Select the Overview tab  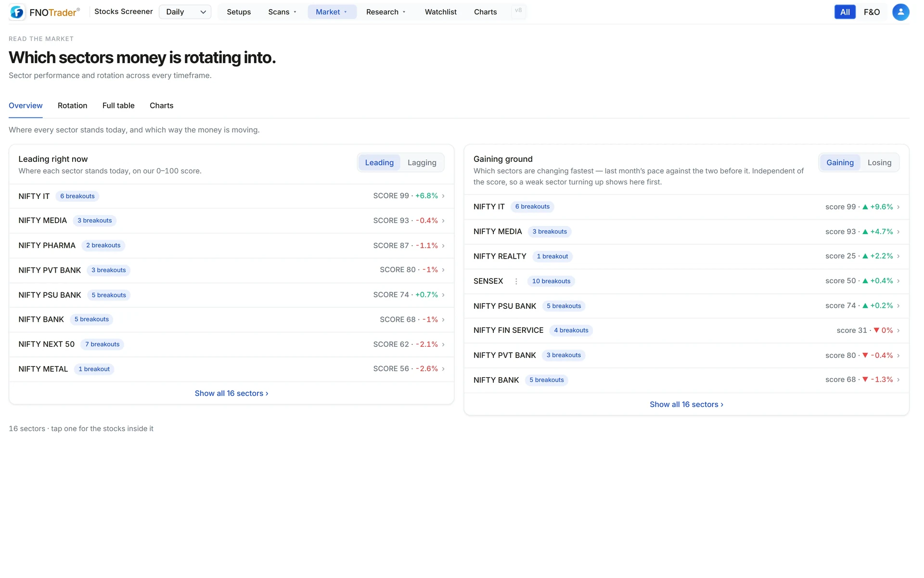(26, 105)
